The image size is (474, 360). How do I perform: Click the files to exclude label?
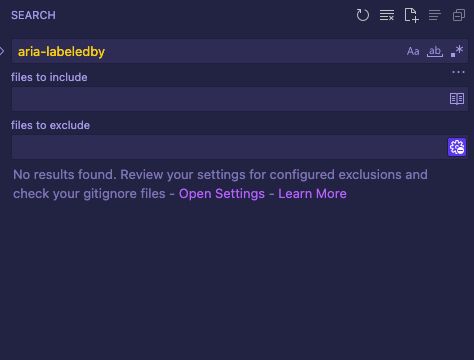[50, 125]
